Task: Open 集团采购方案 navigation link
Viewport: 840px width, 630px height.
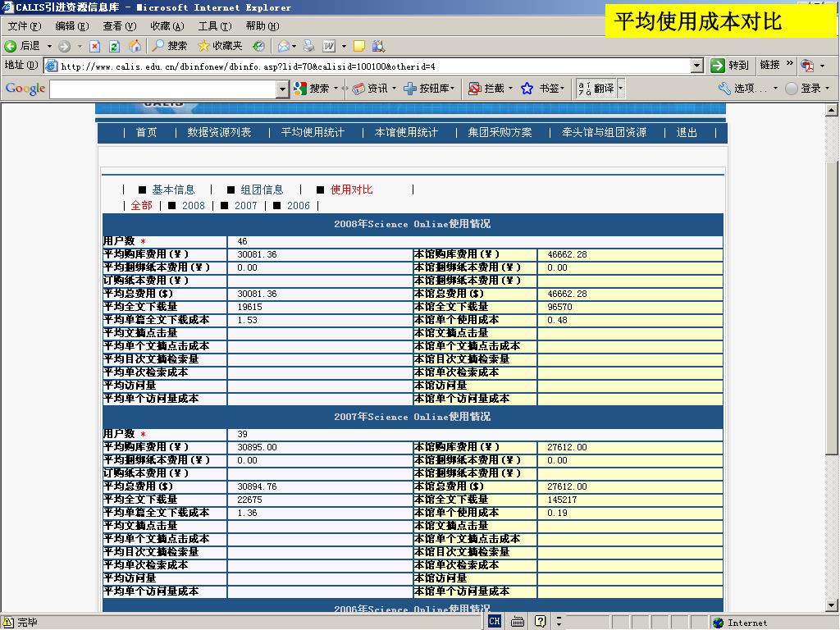Action: [x=500, y=132]
